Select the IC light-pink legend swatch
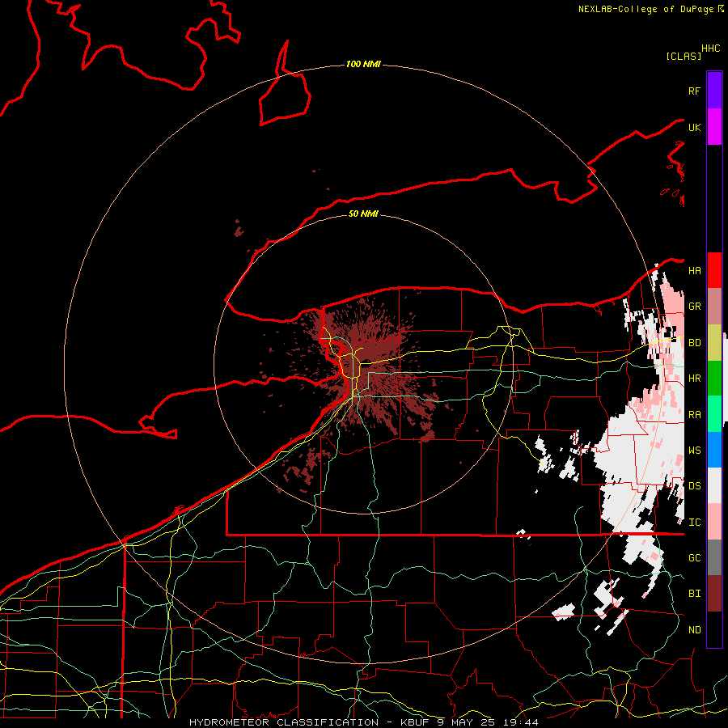This screenshot has width=728, height=728. (x=714, y=522)
